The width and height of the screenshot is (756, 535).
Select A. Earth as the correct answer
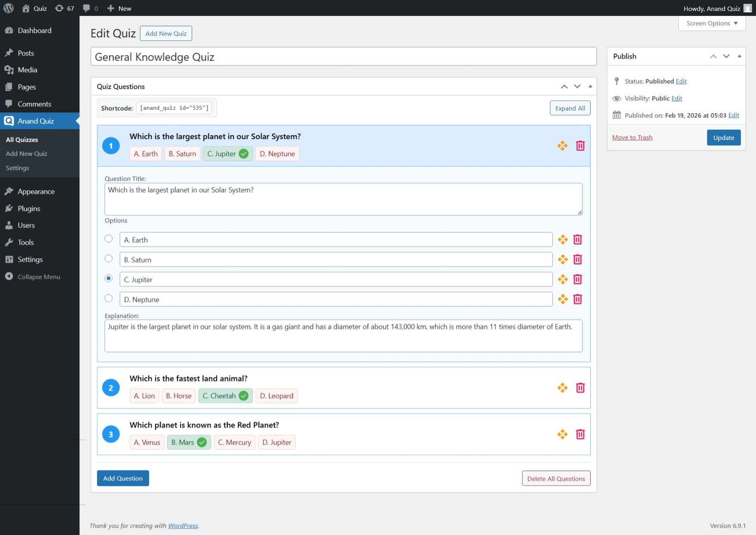(109, 239)
